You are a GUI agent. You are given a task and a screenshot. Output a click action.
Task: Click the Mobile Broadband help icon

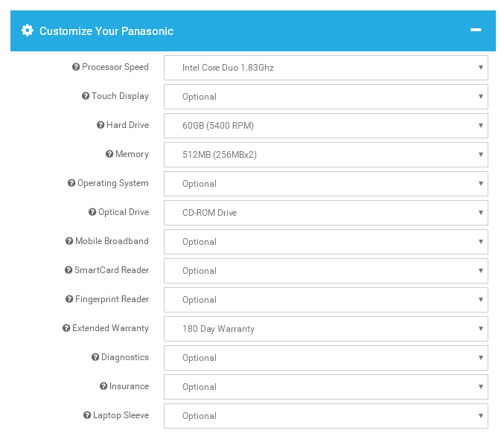click(69, 241)
